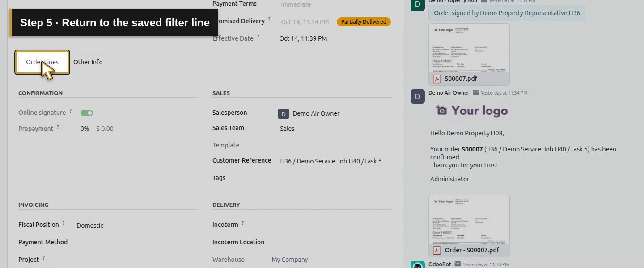The height and width of the screenshot is (268, 644).
Task: Click the Online signature help question mark
Action: point(71,111)
